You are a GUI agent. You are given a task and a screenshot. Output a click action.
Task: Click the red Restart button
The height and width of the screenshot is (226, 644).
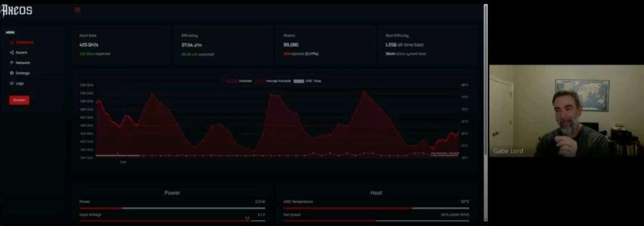pyautogui.click(x=19, y=100)
